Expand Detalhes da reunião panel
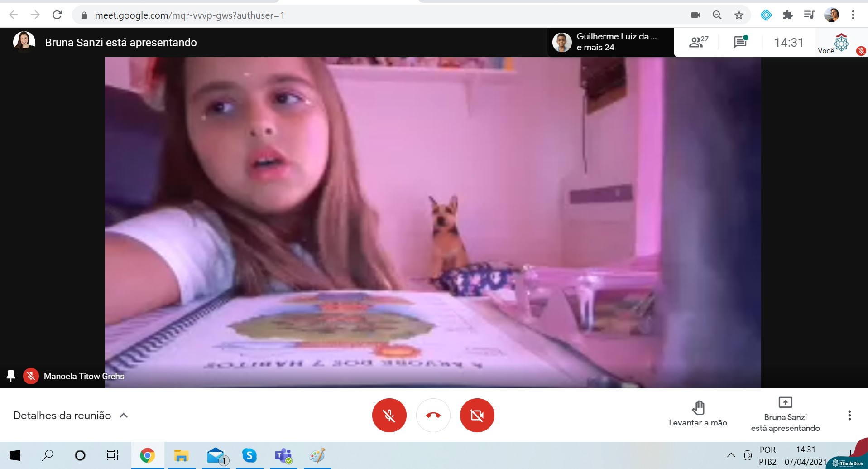 pos(71,416)
